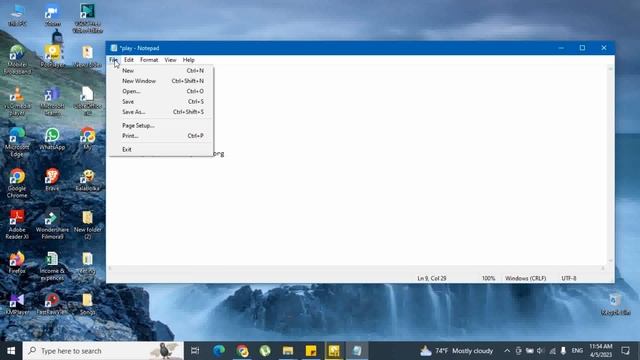Select Save As... menu entry

click(x=161, y=112)
